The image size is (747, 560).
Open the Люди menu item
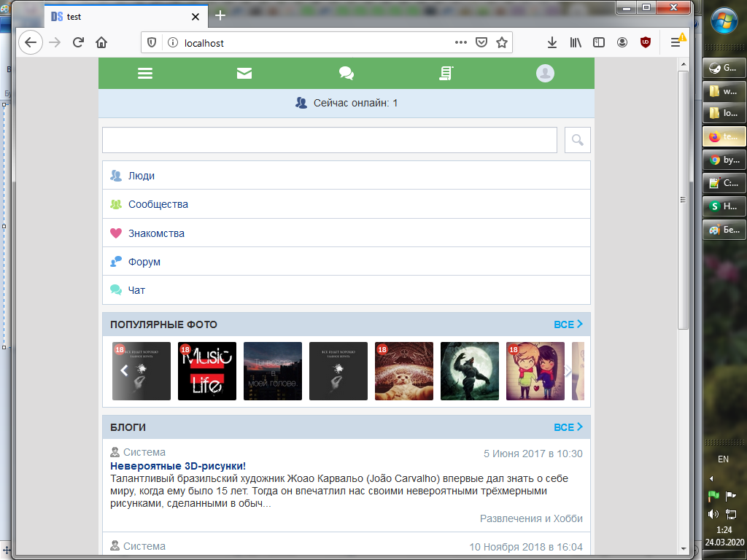tap(142, 176)
